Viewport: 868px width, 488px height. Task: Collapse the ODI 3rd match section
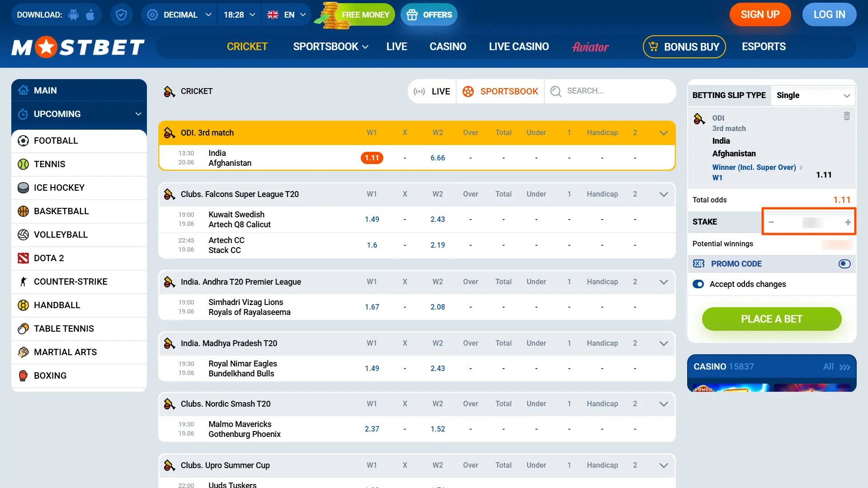click(x=664, y=133)
